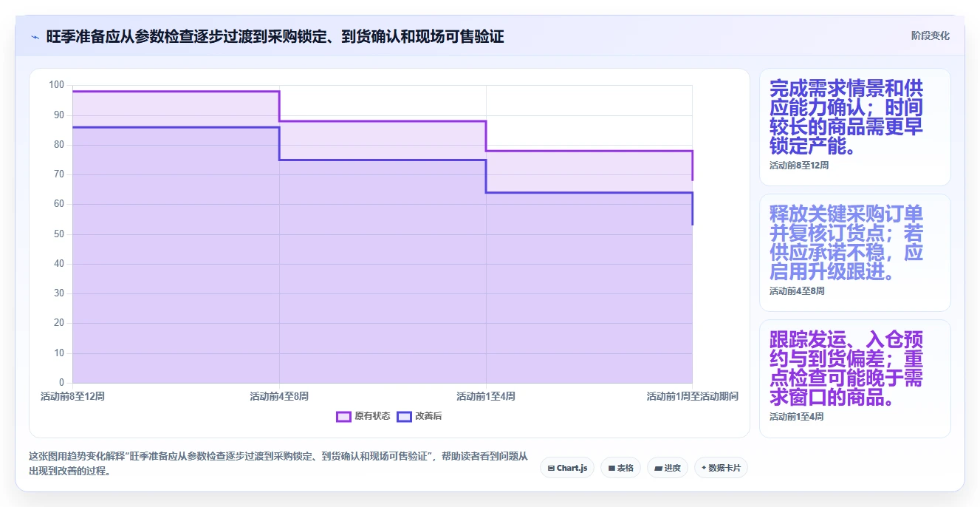Click the 活动前1周至活动期间 axis label

coord(693,396)
